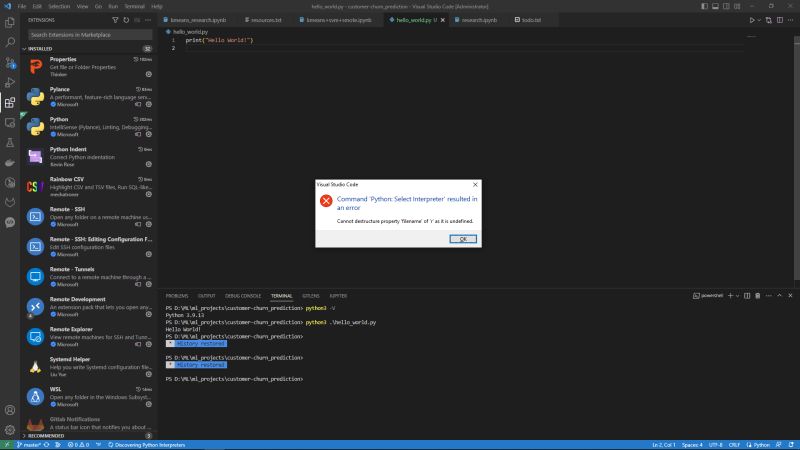Toggle the secondary side bar layout

pyautogui.click(x=726, y=6)
